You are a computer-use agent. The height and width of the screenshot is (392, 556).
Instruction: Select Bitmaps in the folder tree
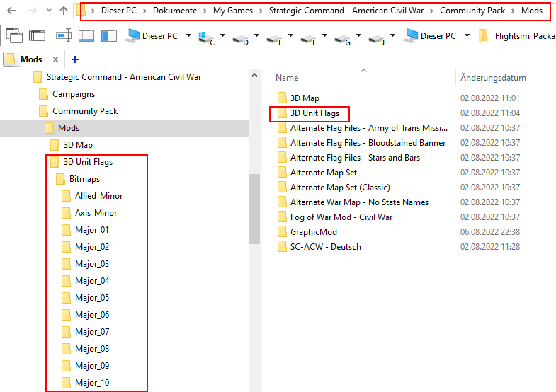tap(78, 179)
